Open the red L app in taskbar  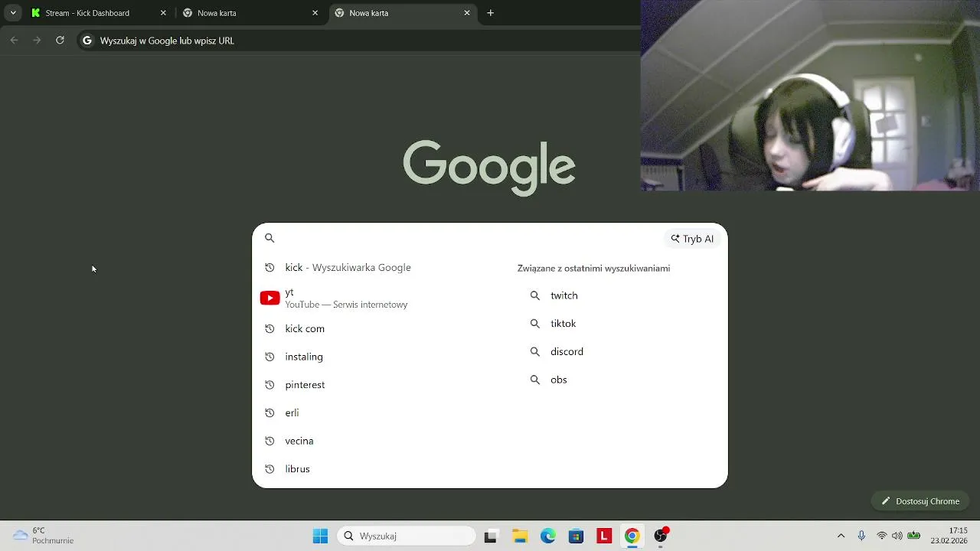click(x=604, y=536)
